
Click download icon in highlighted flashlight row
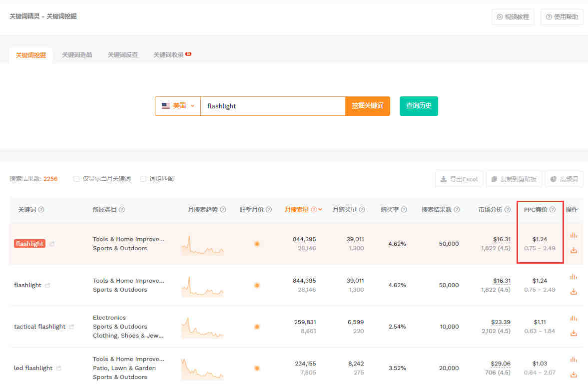tap(574, 250)
